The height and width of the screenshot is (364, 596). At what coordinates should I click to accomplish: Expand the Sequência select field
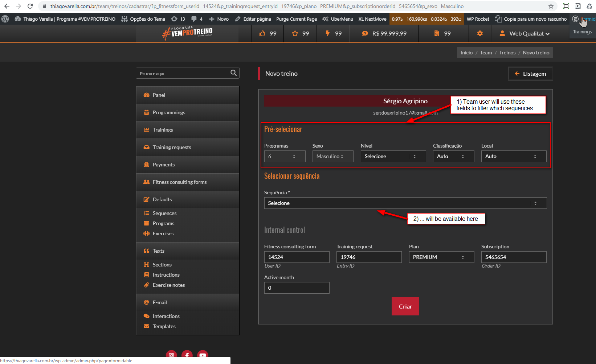click(x=405, y=203)
